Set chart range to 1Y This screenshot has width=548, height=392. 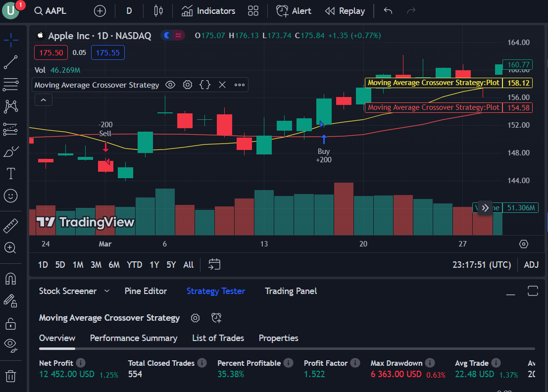[154, 265]
